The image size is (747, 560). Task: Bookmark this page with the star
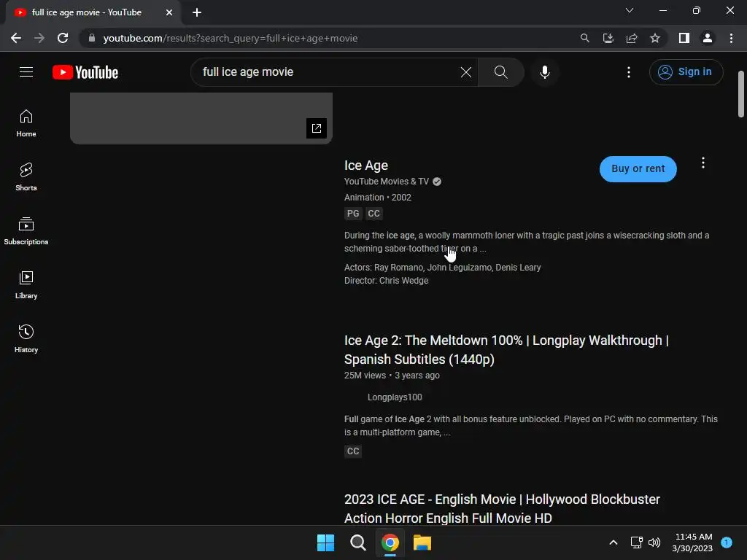[655, 38]
